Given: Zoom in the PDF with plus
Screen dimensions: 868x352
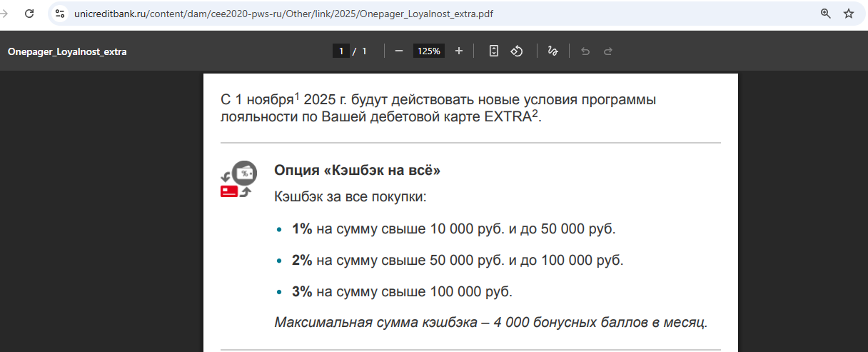Looking at the screenshot, I should (x=459, y=51).
